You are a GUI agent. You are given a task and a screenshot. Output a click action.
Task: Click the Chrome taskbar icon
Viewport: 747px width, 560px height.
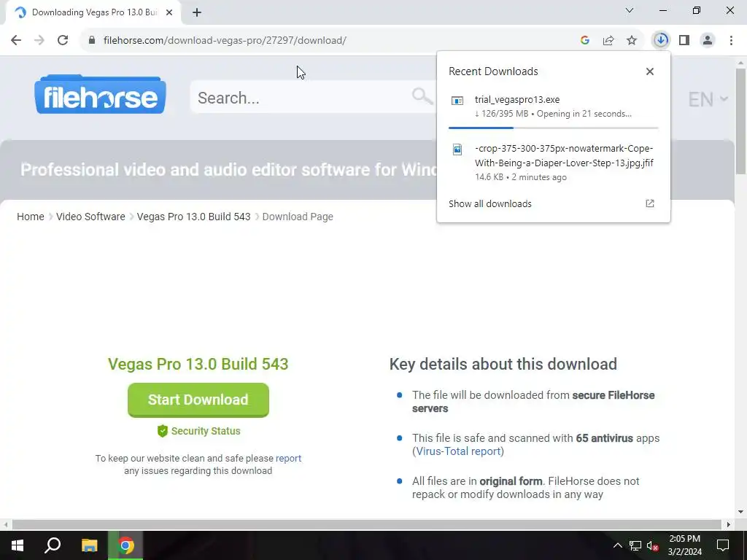125,545
